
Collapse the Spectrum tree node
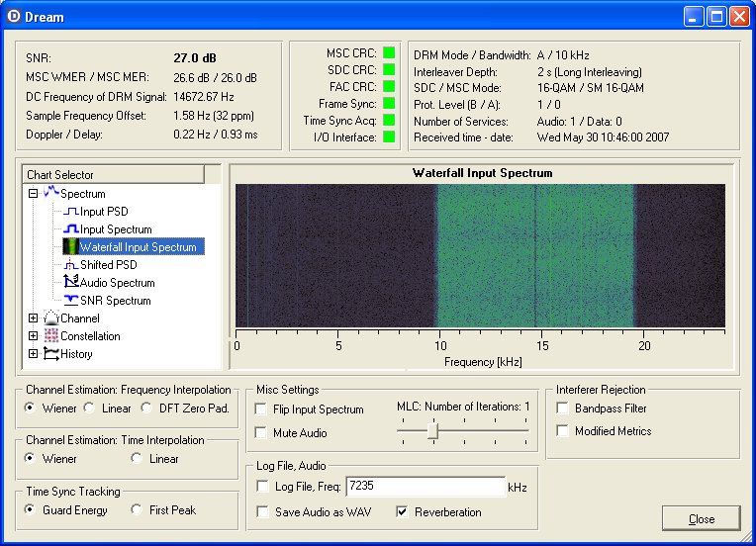click(x=34, y=194)
